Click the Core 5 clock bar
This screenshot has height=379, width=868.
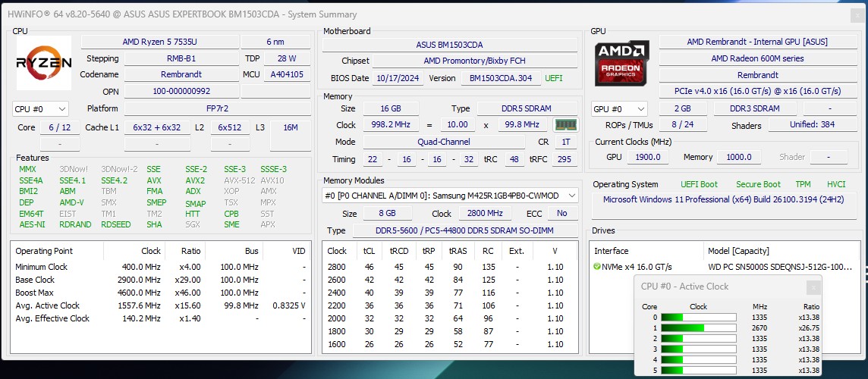[x=699, y=370]
